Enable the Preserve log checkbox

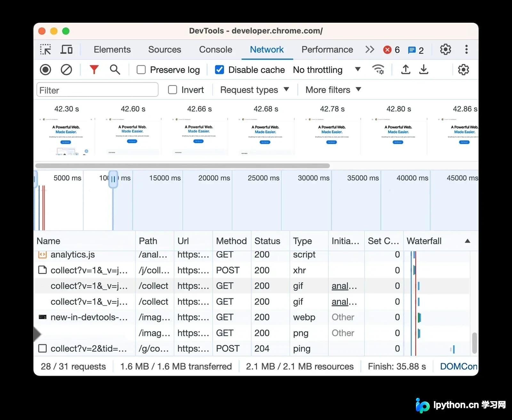coord(141,70)
